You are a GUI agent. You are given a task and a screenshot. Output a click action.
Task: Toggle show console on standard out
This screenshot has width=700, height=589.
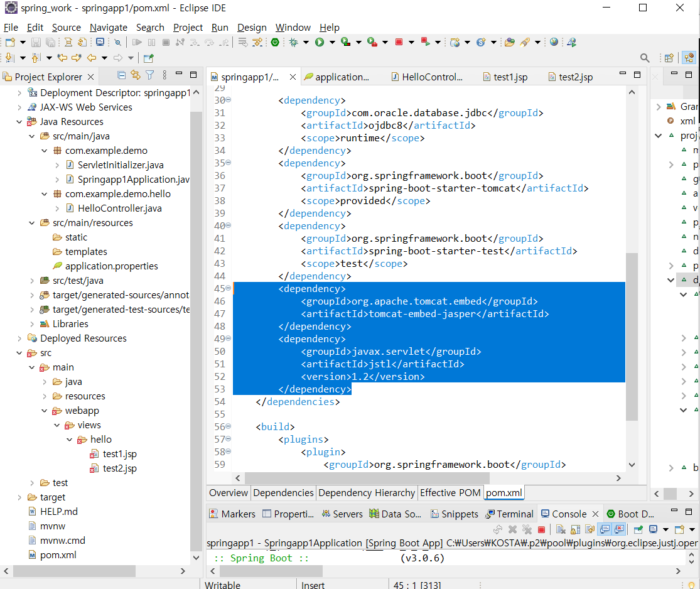coord(605,529)
